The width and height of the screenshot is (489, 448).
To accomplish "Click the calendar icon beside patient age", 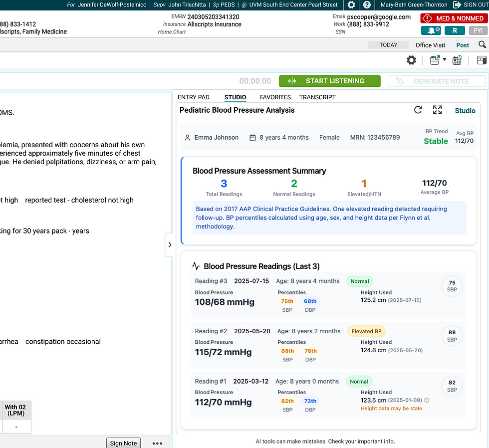I will point(252,138).
